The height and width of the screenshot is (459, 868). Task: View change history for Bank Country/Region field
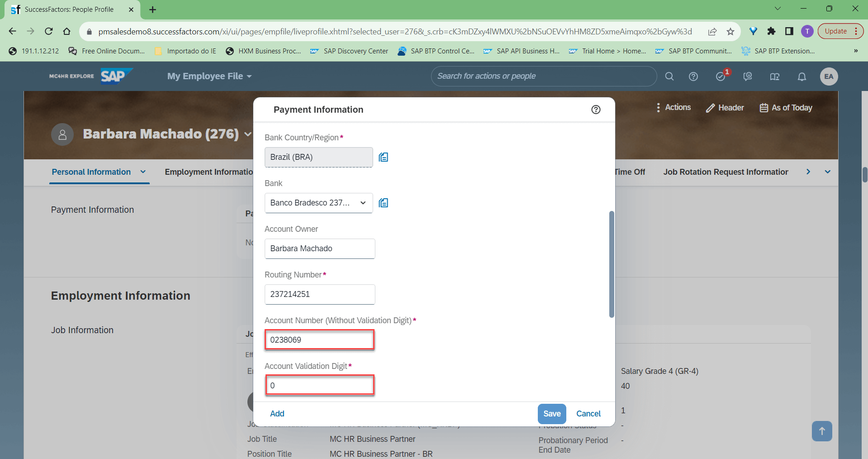coord(383,157)
